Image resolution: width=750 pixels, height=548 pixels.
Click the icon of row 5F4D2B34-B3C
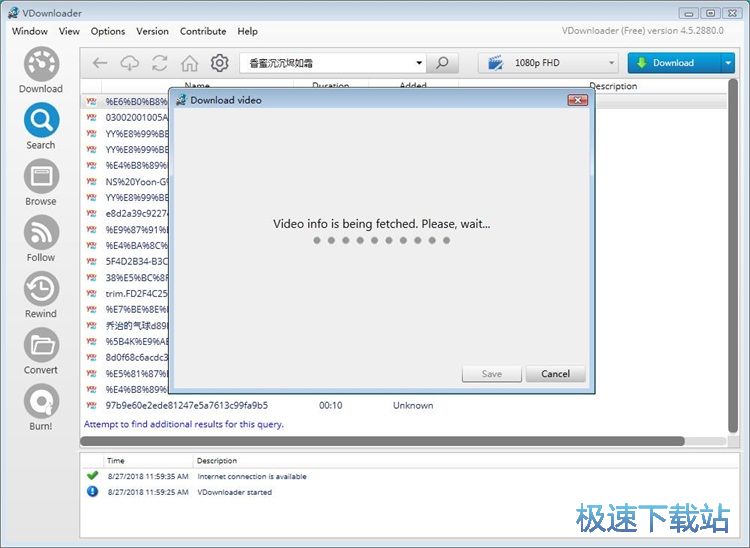click(x=91, y=261)
